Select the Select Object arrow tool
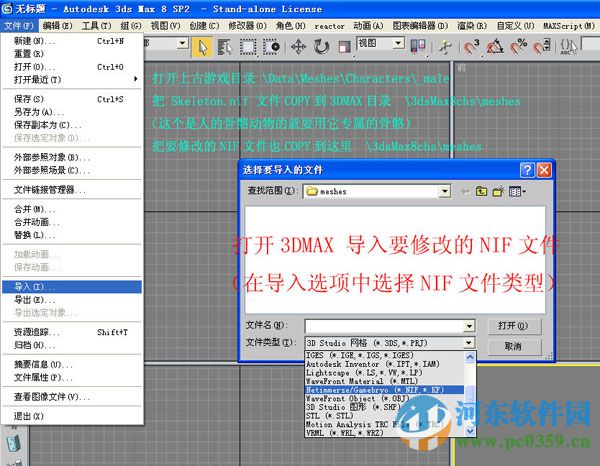 (x=202, y=47)
